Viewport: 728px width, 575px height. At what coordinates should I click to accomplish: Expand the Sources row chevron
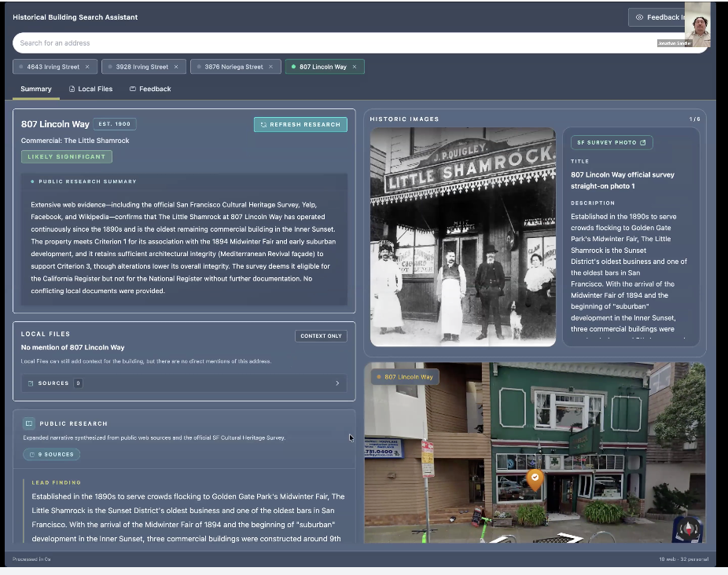337,383
